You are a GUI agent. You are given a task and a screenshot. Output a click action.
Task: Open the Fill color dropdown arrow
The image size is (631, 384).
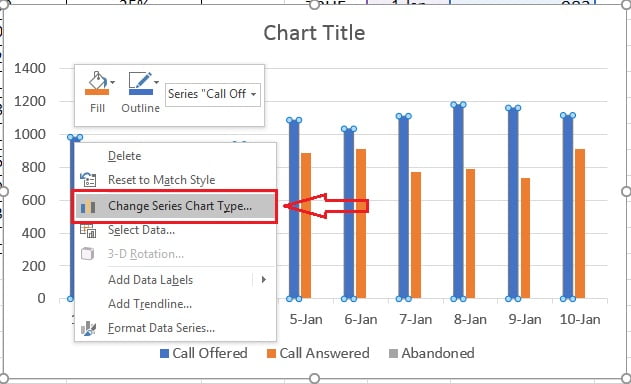113,82
